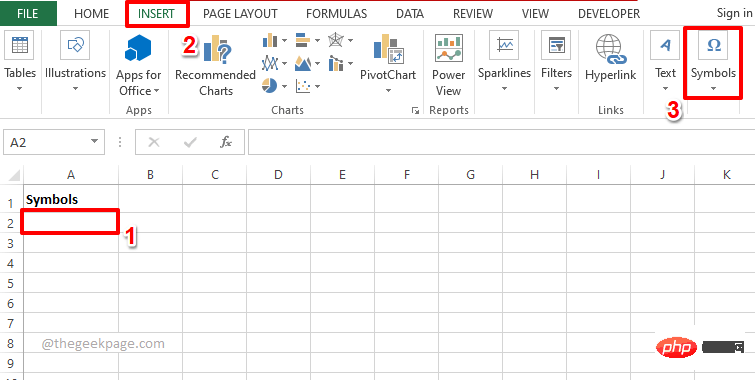Insert a combo chart
Screen dimensions: 755x380
336,63
